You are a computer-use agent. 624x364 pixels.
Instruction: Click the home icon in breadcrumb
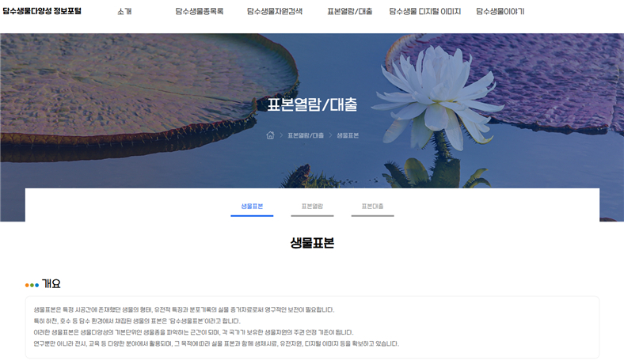[270, 135]
